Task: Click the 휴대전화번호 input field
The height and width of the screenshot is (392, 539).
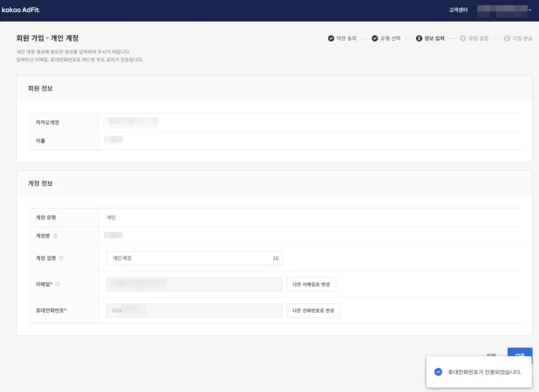Action: pyautogui.click(x=194, y=310)
